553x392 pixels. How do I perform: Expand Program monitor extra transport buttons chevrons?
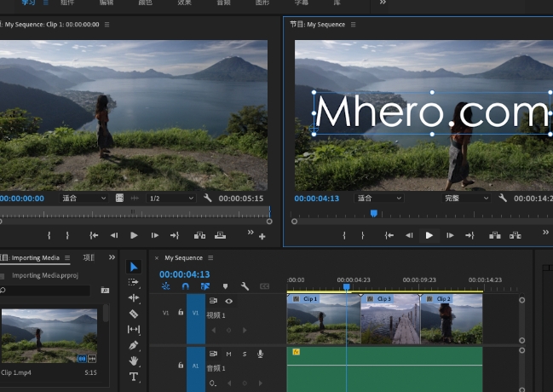[545, 232]
